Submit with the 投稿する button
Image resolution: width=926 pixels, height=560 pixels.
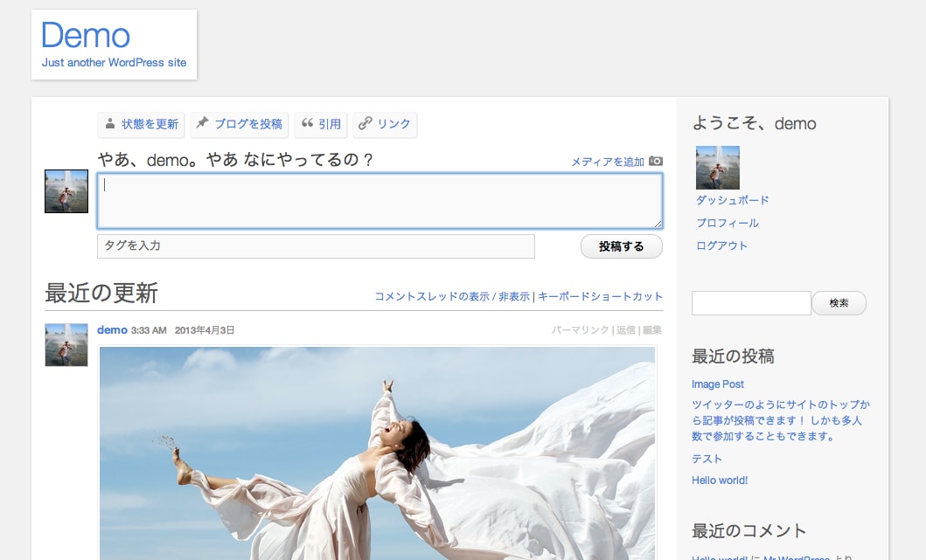[x=622, y=246]
